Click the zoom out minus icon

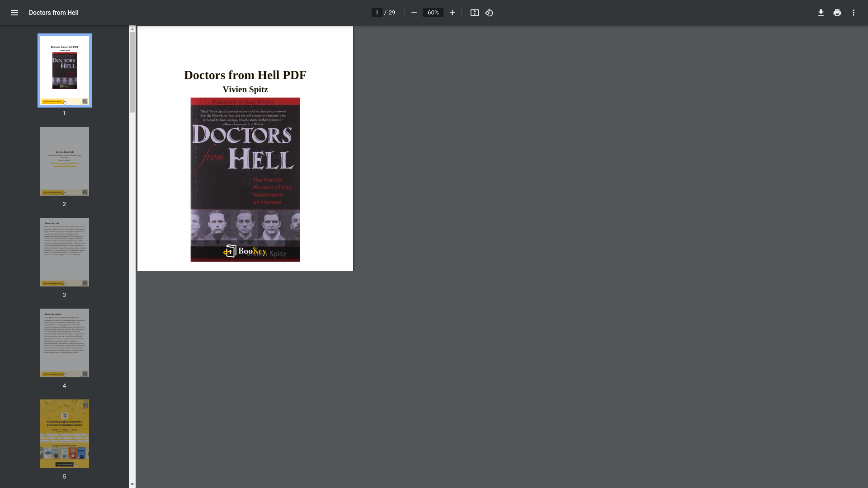tap(414, 13)
